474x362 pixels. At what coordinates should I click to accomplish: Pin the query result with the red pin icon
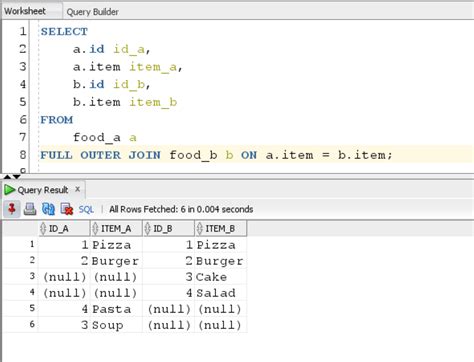(x=12, y=209)
